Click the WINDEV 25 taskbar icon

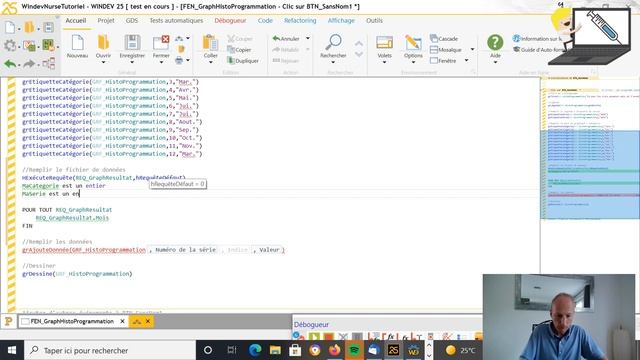tap(393, 350)
